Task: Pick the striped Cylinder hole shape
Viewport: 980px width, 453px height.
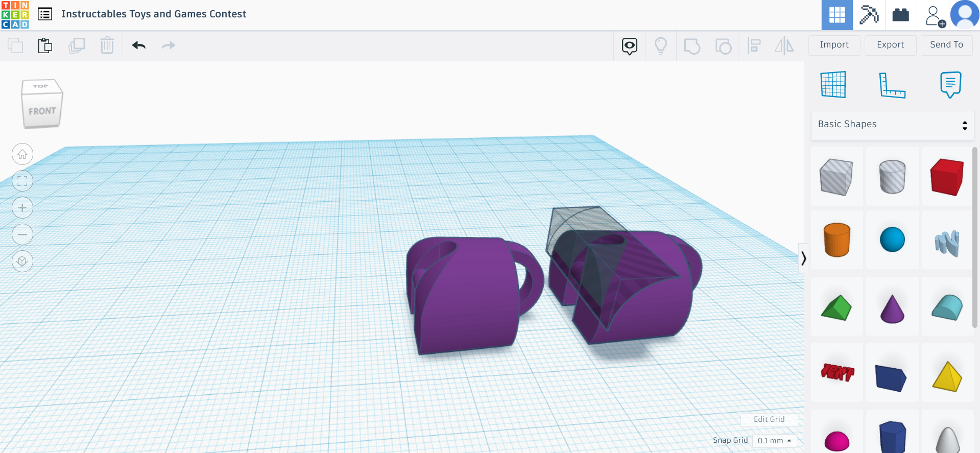Action: pos(892,177)
